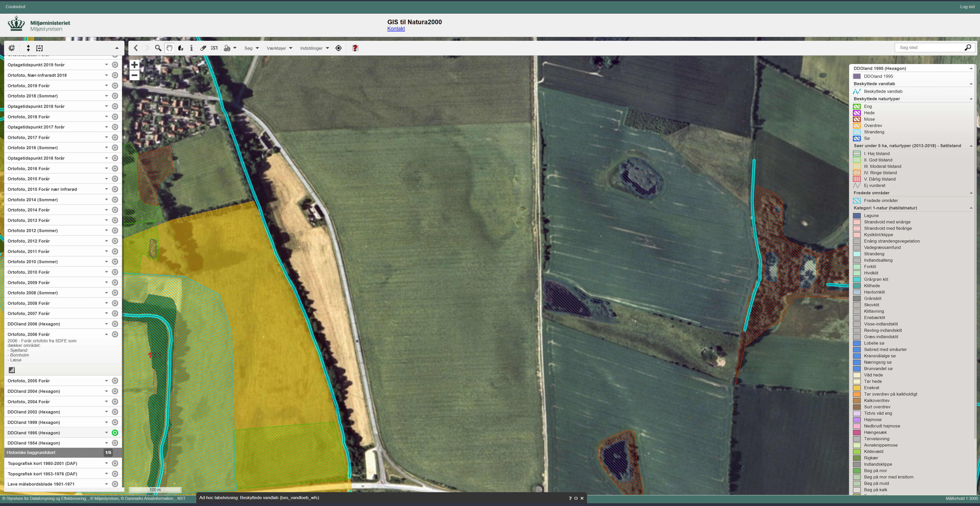Collapse the Beskyttede naturtyper legend section
Screen dimensions: 980x506
[x=971, y=99]
